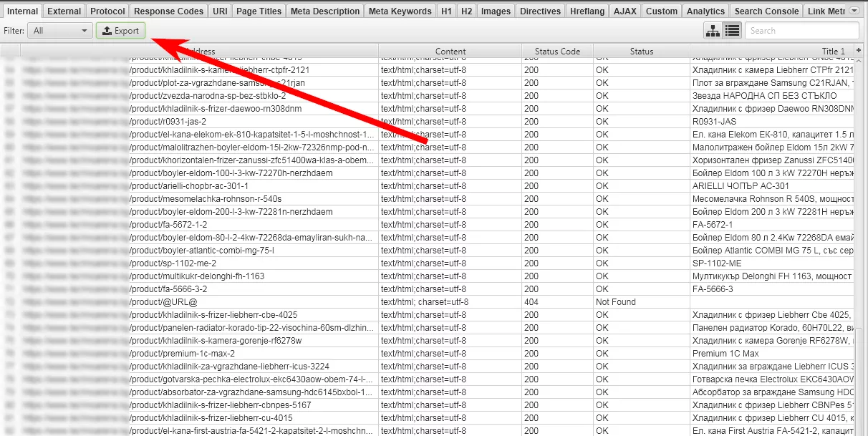The image size is (868, 436).
Task: Select the boyler-atlantic-combi-mg-75-l row
Action: pyautogui.click(x=430, y=251)
